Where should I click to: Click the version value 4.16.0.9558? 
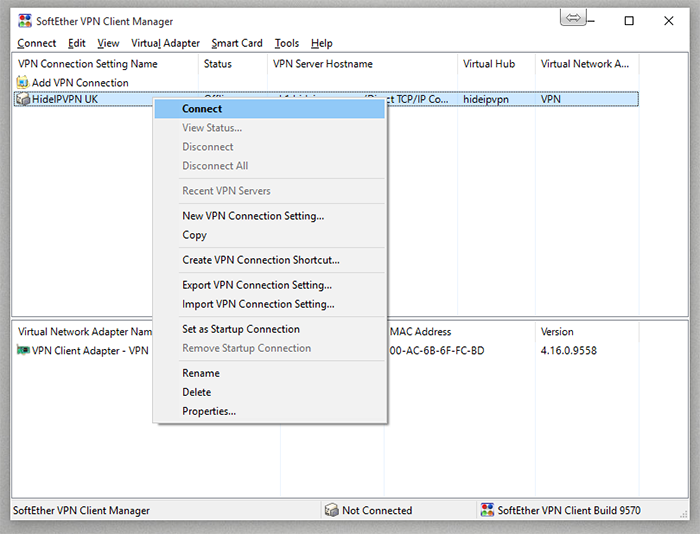[x=569, y=350]
